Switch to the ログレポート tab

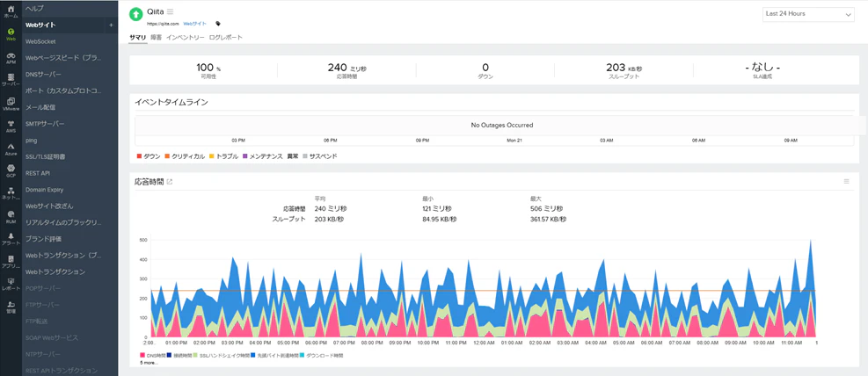226,38
